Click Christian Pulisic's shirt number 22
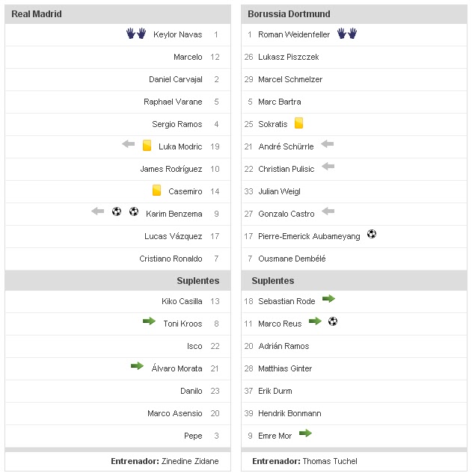The image size is (472, 476). point(249,169)
